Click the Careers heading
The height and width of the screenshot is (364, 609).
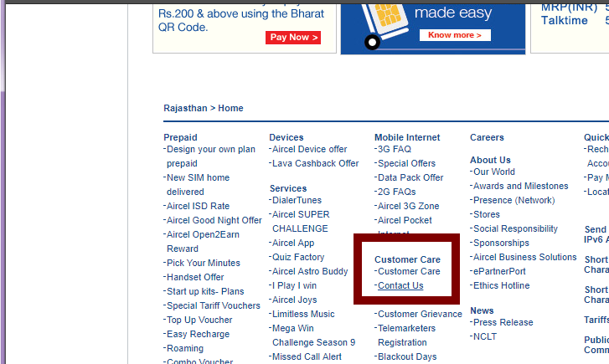click(487, 137)
